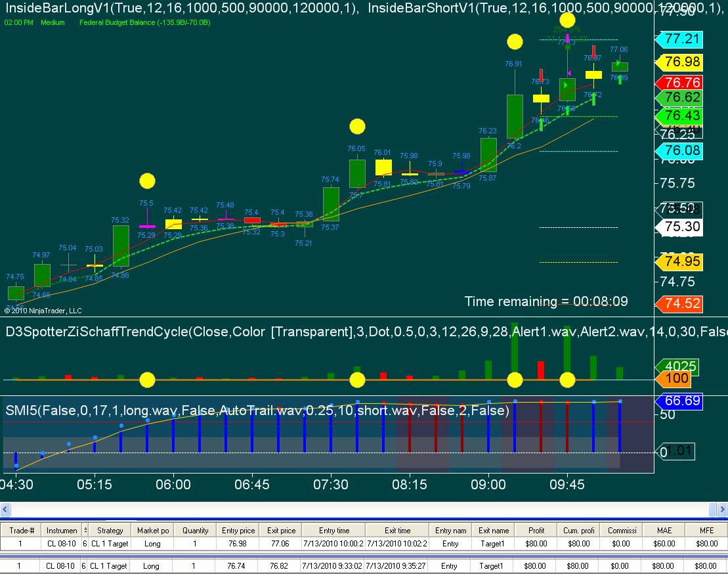Click the white 75.30 price marker
Viewport: 728px width, 574px height.
click(679, 227)
